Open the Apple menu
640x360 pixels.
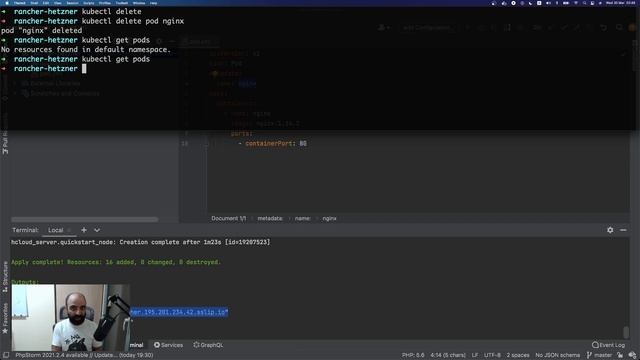7,3
